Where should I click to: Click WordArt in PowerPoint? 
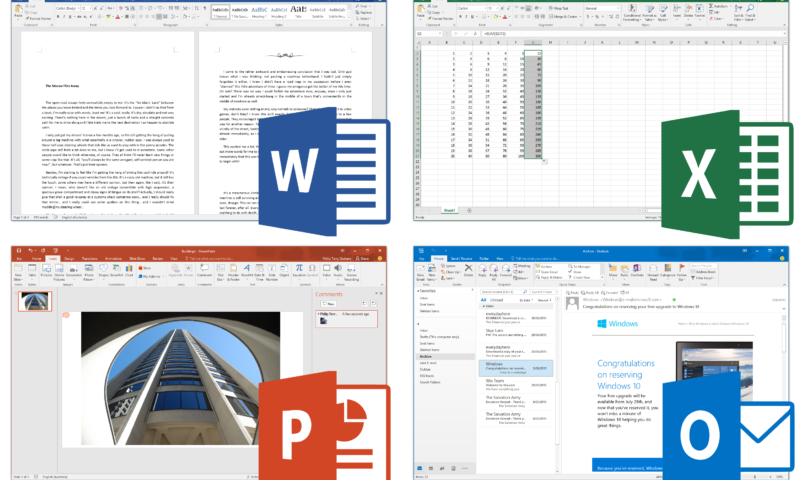pos(247,271)
